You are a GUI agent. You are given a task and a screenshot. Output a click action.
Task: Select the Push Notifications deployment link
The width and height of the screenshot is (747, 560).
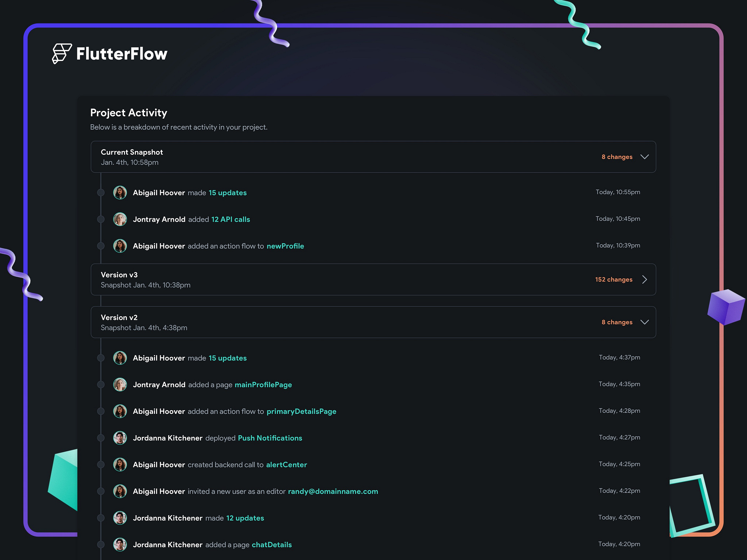click(x=270, y=438)
